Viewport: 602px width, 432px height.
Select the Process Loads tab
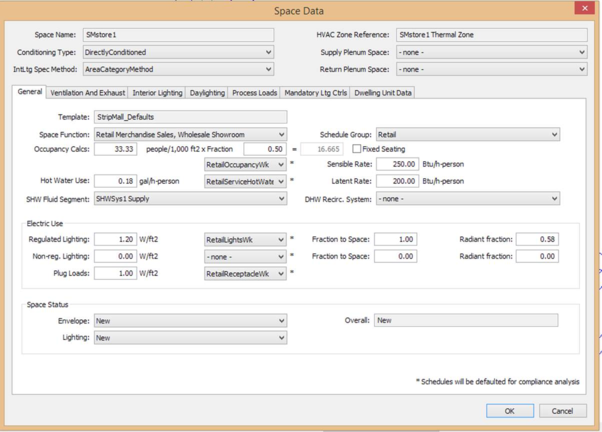(254, 93)
